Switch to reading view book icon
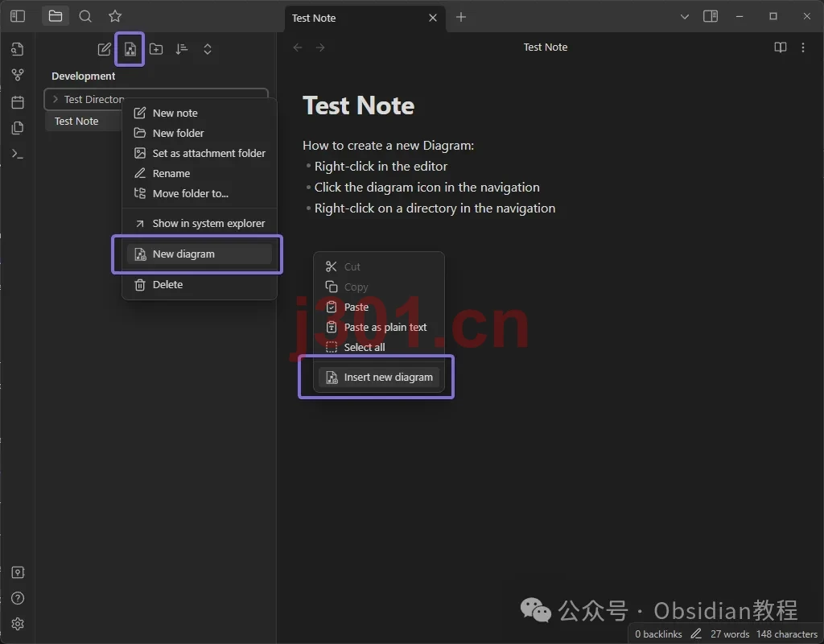The image size is (824, 644). tap(781, 47)
